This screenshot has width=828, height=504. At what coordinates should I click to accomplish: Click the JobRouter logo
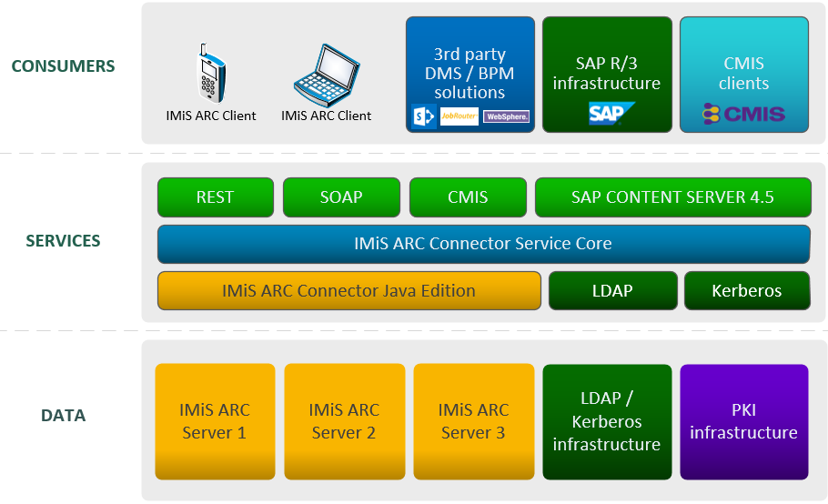coord(459,116)
